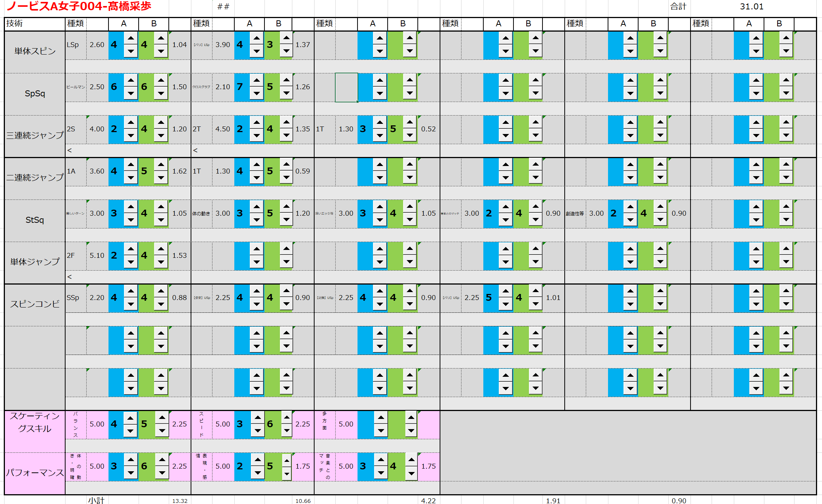822x504 pixels.
Task: Increase judge A score for 2S jump
Action: pyautogui.click(x=131, y=122)
